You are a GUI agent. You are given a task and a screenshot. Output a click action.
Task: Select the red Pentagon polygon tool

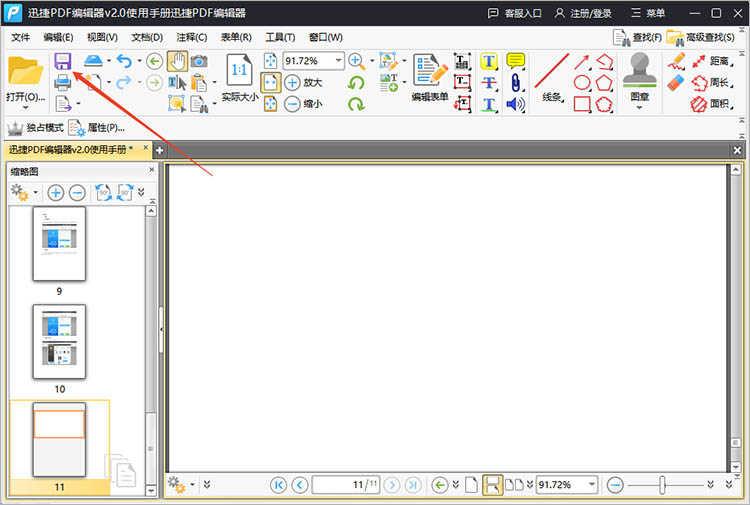pos(604,83)
